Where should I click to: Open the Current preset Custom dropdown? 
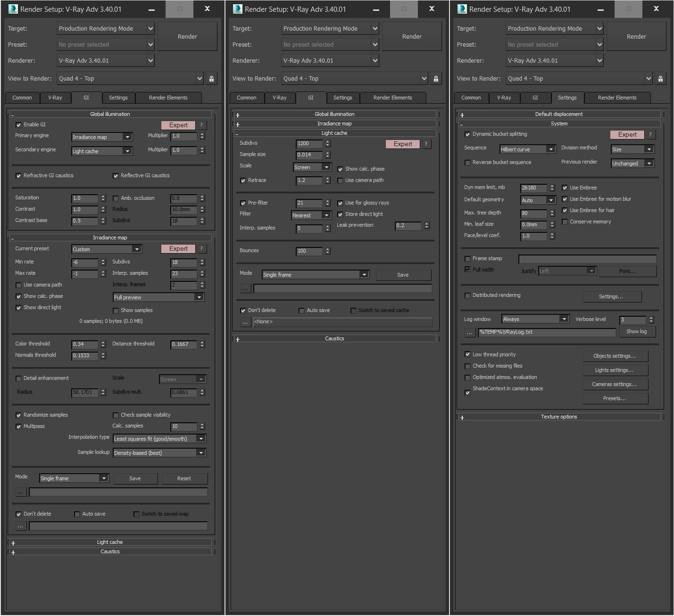coord(107,249)
